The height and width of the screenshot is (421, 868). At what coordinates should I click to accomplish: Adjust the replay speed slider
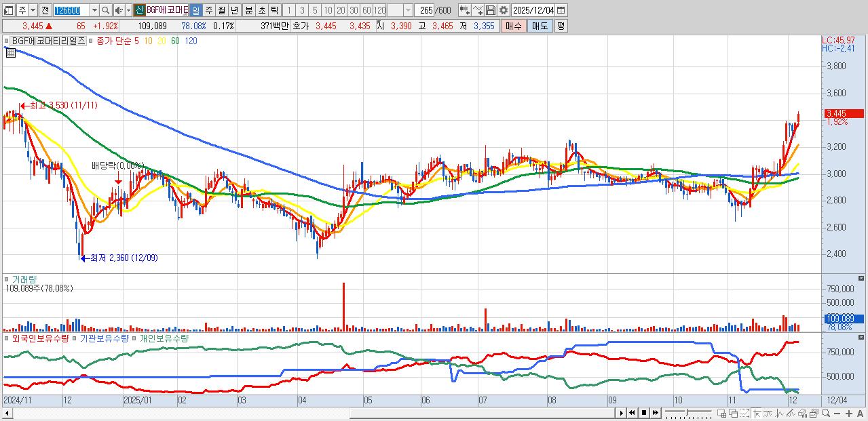pyautogui.click(x=688, y=413)
